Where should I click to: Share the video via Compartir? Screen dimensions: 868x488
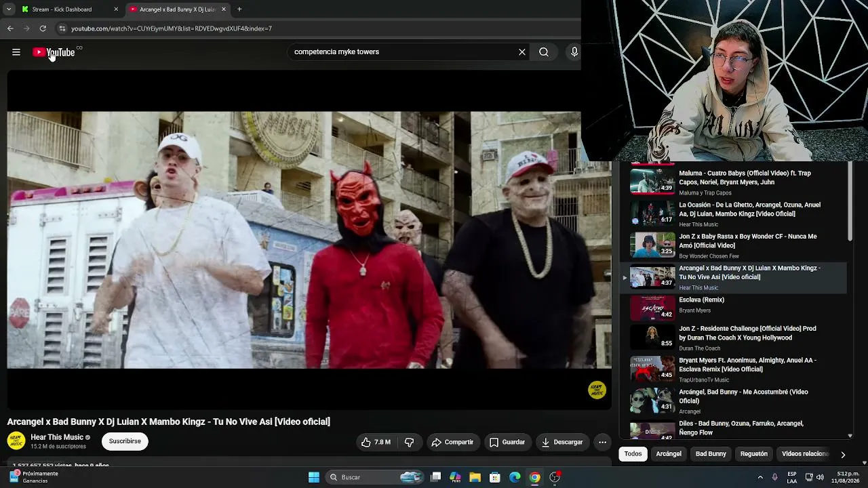pos(452,443)
